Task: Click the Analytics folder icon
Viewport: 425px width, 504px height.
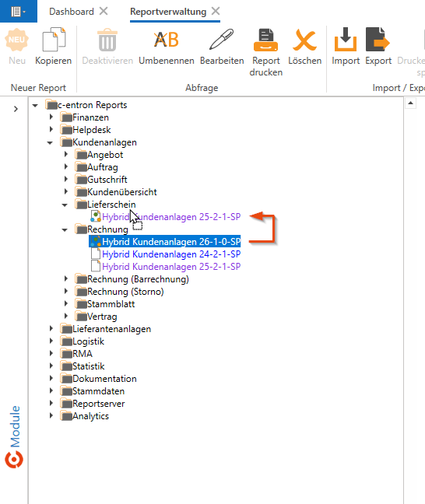Action: [66, 415]
